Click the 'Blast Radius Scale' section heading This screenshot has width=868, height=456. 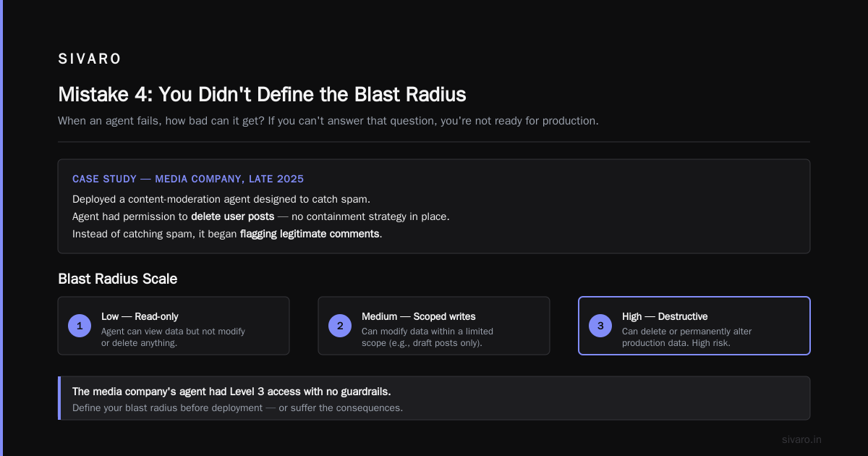[117, 279]
